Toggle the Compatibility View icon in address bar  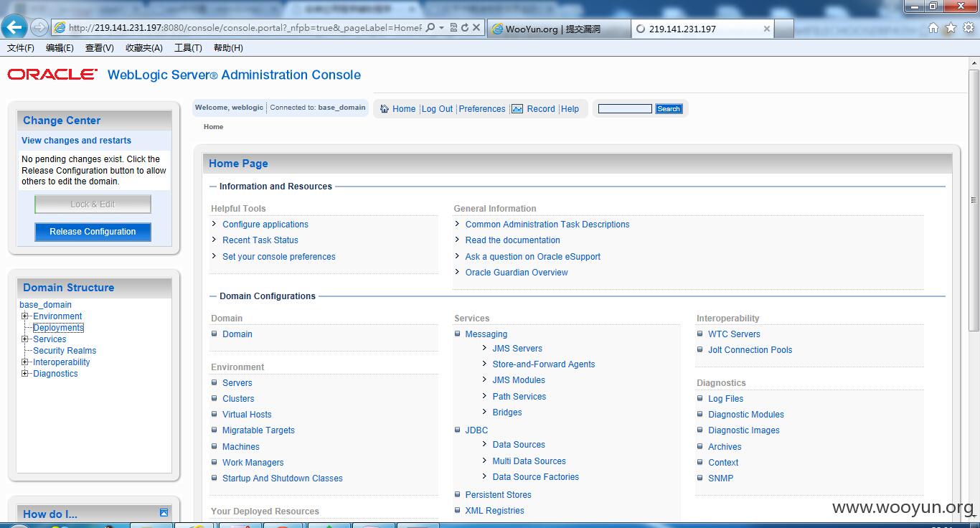(x=454, y=28)
